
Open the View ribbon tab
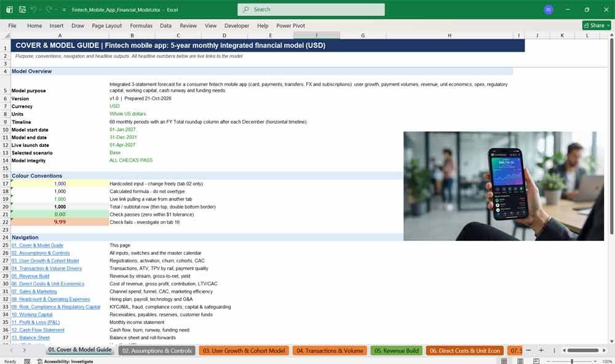[x=210, y=25]
